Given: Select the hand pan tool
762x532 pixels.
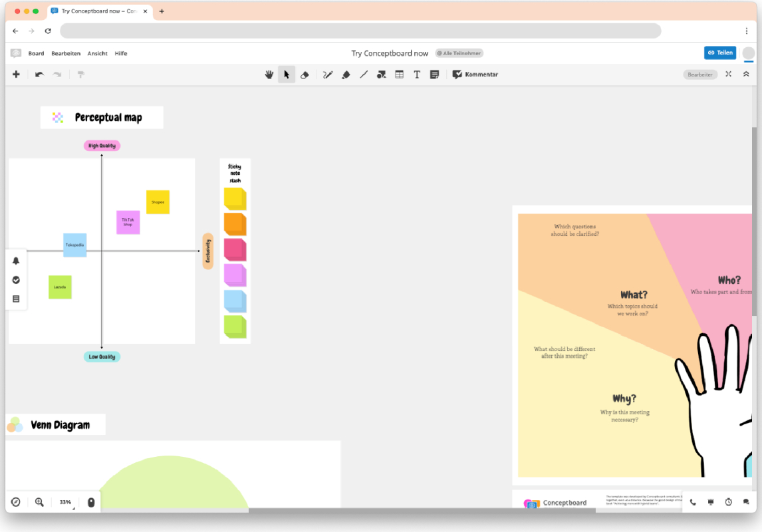Looking at the screenshot, I should click(x=269, y=74).
